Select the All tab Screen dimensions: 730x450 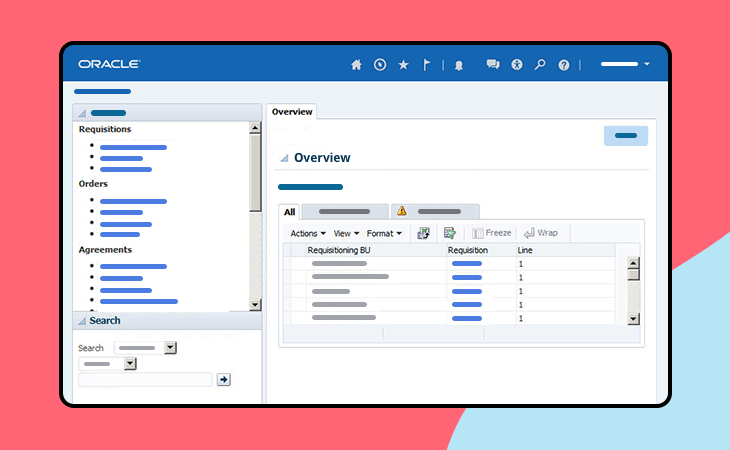click(x=289, y=212)
